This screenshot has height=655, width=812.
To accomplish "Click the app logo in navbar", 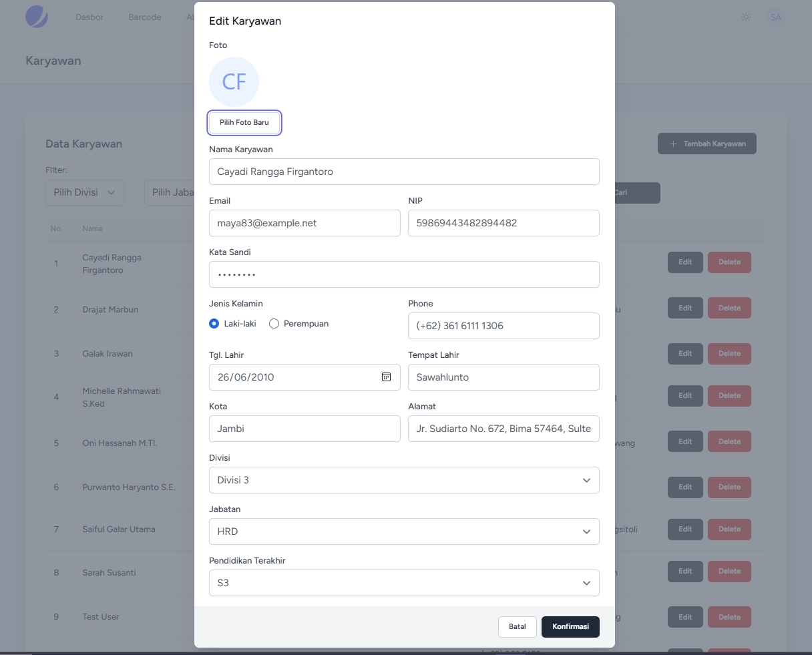I will click(37, 17).
